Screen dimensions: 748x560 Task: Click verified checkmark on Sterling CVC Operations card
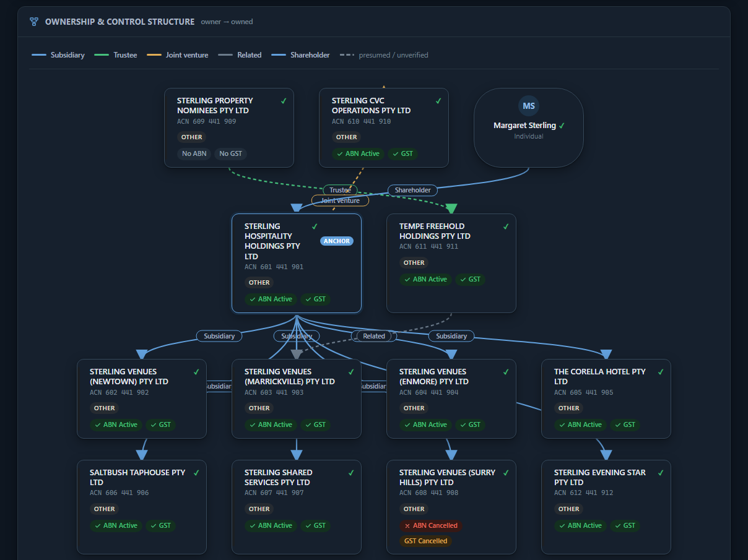[438, 101]
